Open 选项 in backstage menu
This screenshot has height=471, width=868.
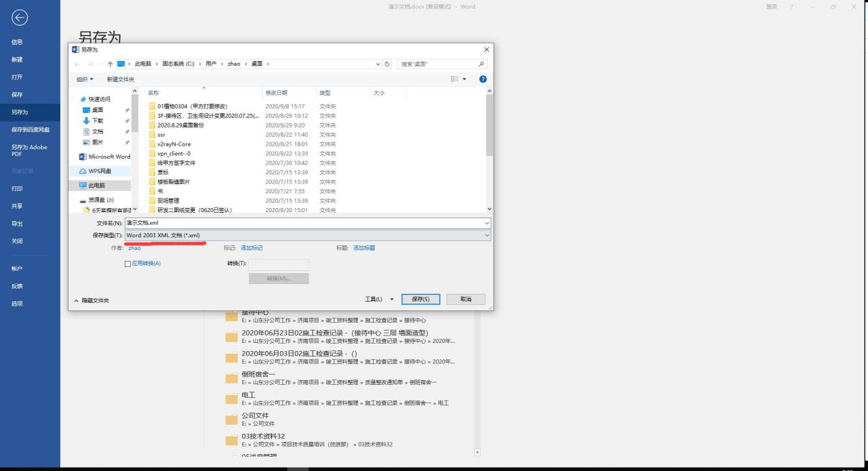[17, 304]
